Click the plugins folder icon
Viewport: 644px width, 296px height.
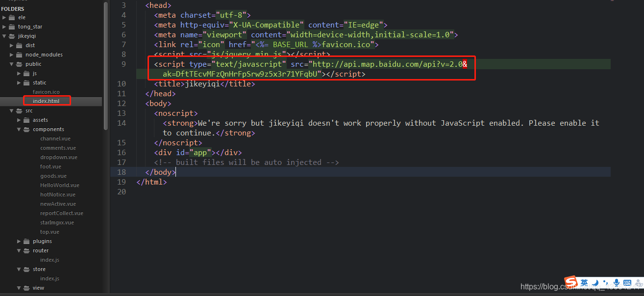pos(26,241)
